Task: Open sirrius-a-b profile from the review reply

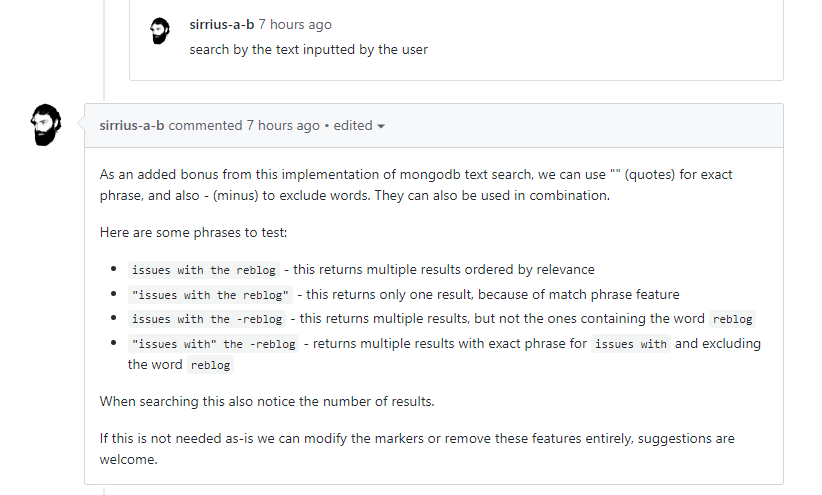Action: click(x=221, y=24)
